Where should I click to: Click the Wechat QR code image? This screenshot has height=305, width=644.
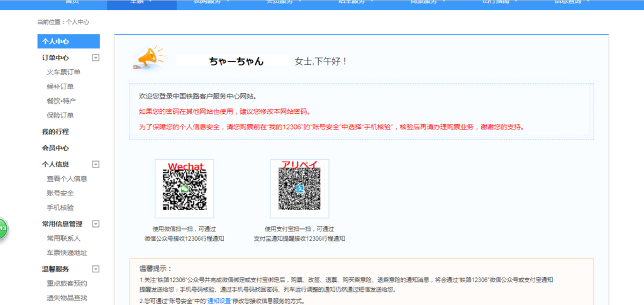184,189
